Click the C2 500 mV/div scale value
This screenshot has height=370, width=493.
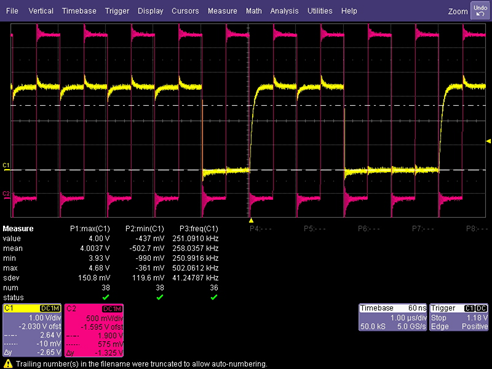click(104, 318)
